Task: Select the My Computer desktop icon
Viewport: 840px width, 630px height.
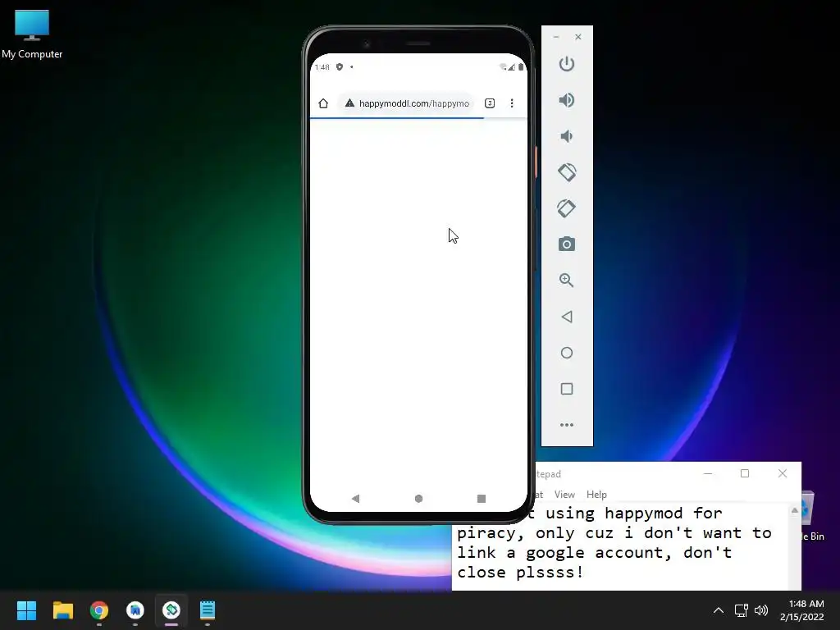Action: pos(32,34)
